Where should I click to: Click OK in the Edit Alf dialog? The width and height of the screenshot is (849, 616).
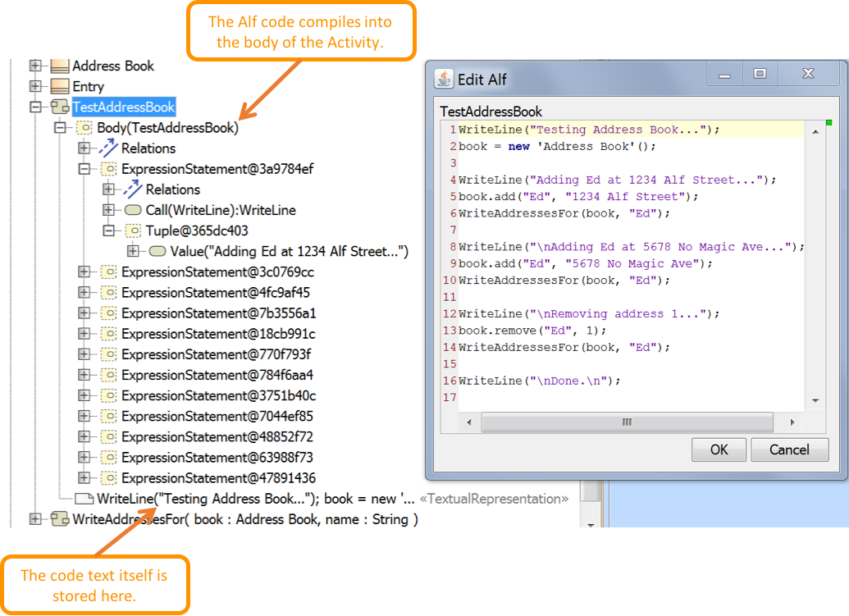[x=719, y=449]
